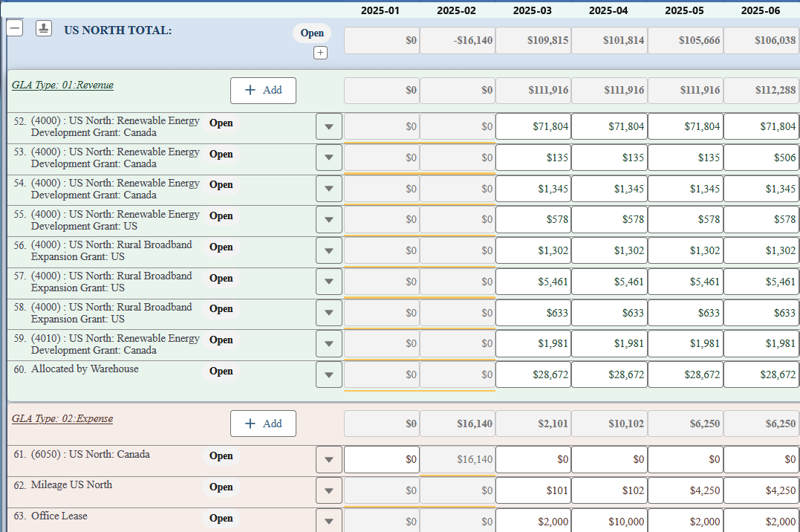Select Mileage US North row label
Screen dimensions: 800x532
click(71, 484)
